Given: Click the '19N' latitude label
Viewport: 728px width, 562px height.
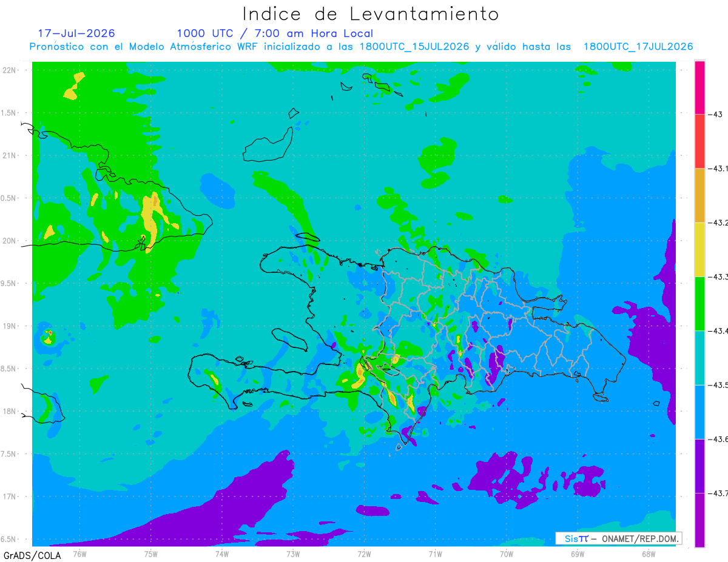Looking at the screenshot, I should click(x=10, y=326).
